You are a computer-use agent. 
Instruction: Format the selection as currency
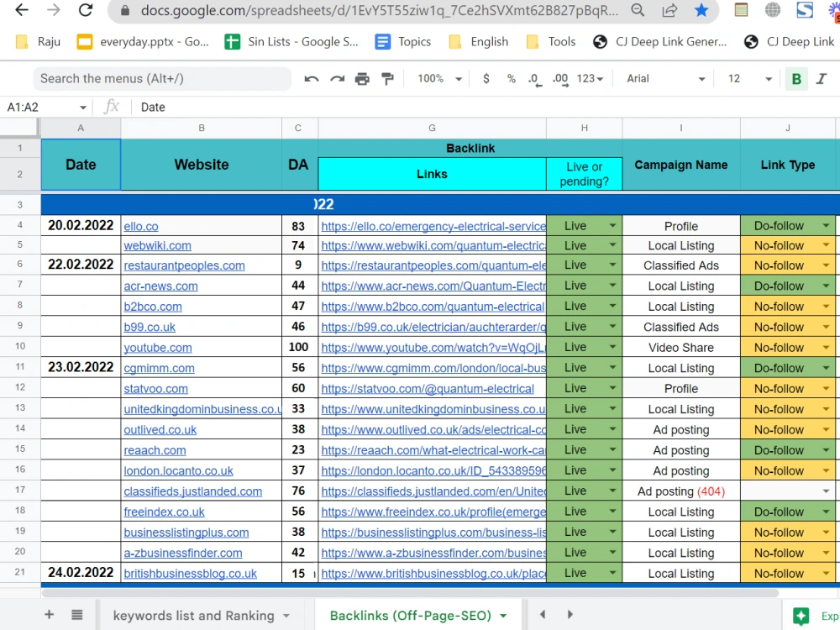(486, 79)
